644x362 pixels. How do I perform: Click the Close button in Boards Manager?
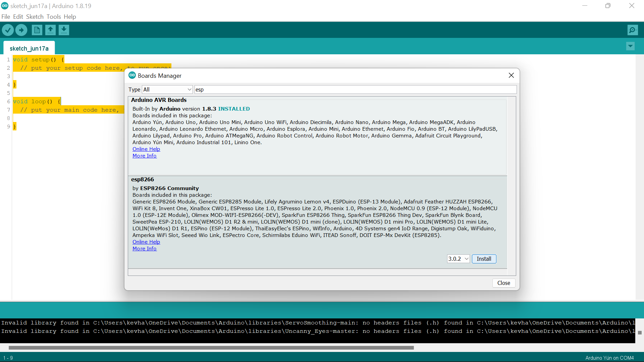(503, 283)
